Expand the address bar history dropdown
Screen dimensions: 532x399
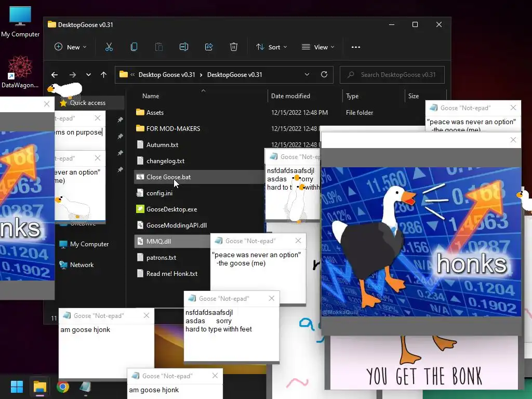point(307,75)
